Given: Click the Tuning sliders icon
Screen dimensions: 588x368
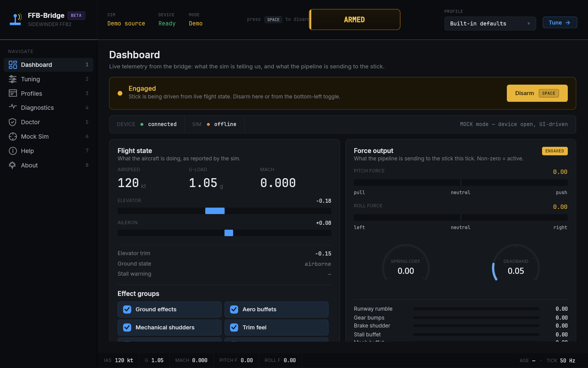Looking at the screenshot, I should tap(13, 79).
